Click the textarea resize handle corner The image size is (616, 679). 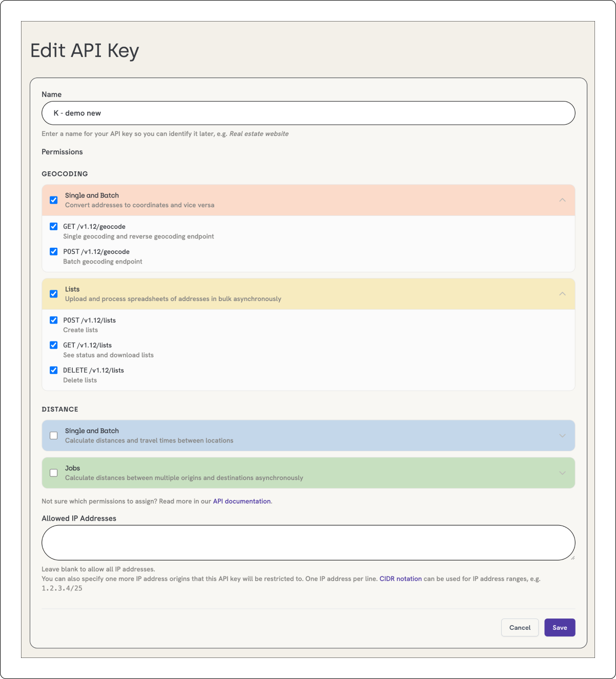(572, 557)
